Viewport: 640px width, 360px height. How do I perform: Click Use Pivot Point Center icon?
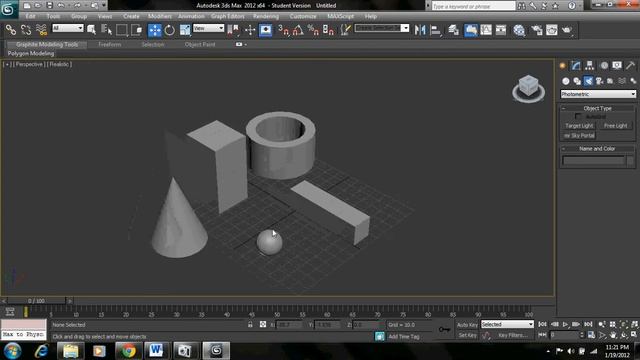[233, 30]
